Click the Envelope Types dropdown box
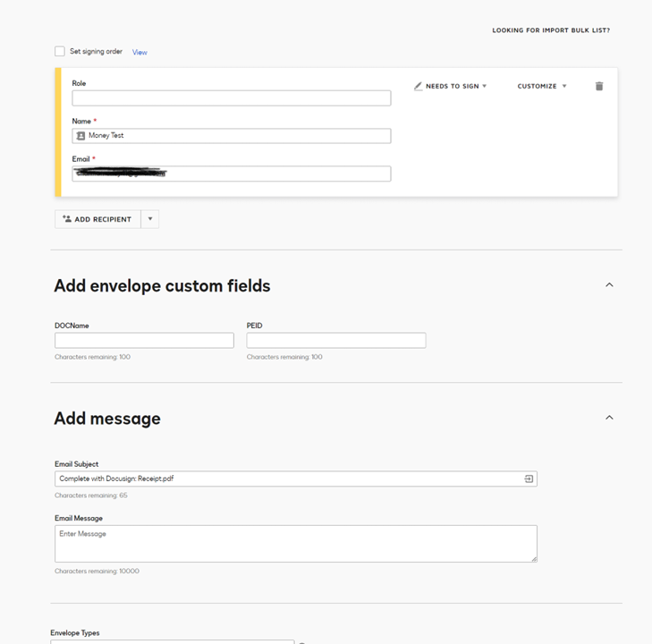The height and width of the screenshot is (644, 652). (172, 642)
